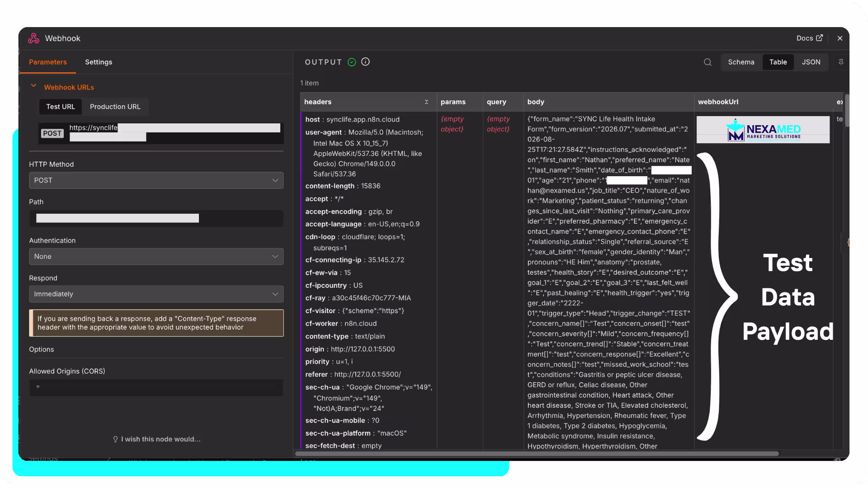Click the accept-language header row

pyautogui.click(x=363, y=224)
